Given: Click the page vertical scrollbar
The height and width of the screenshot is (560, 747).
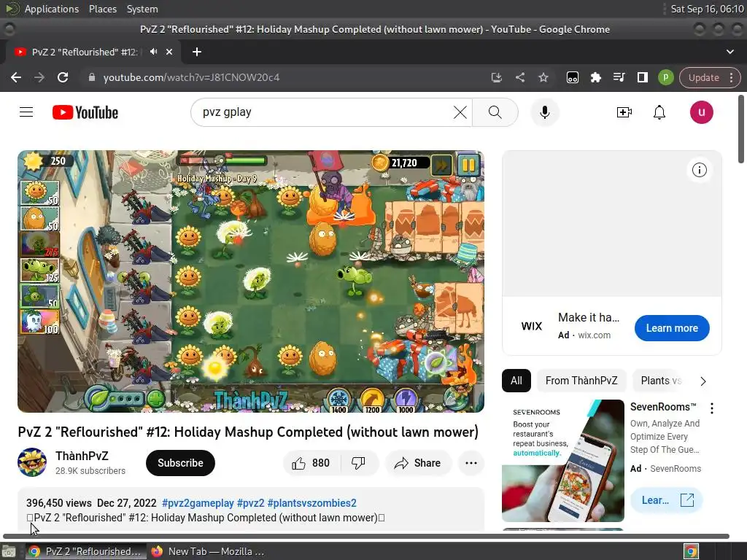Looking at the screenshot, I should 741,130.
